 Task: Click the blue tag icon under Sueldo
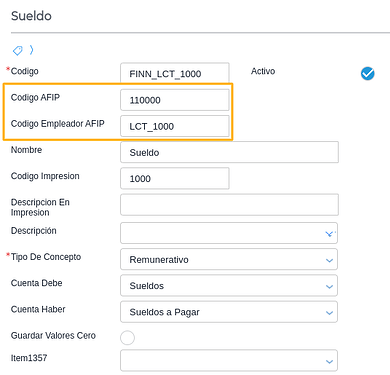click(x=18, y=50)
